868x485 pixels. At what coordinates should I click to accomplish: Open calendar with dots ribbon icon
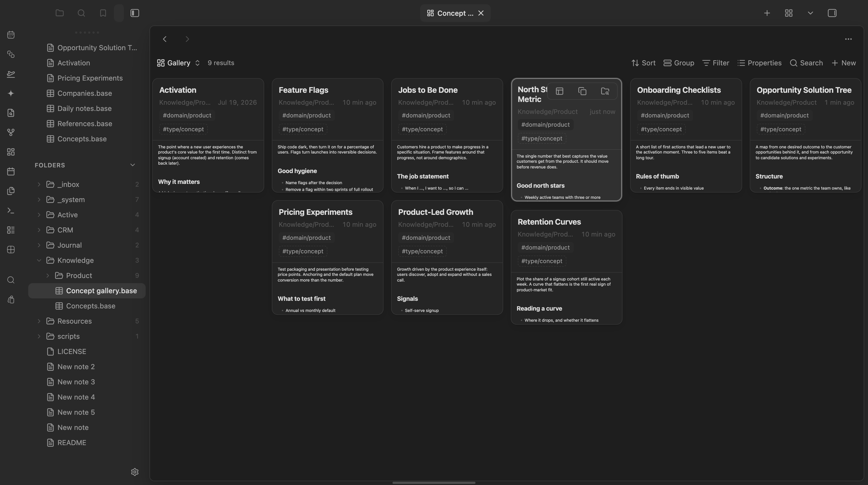point(11,35)
